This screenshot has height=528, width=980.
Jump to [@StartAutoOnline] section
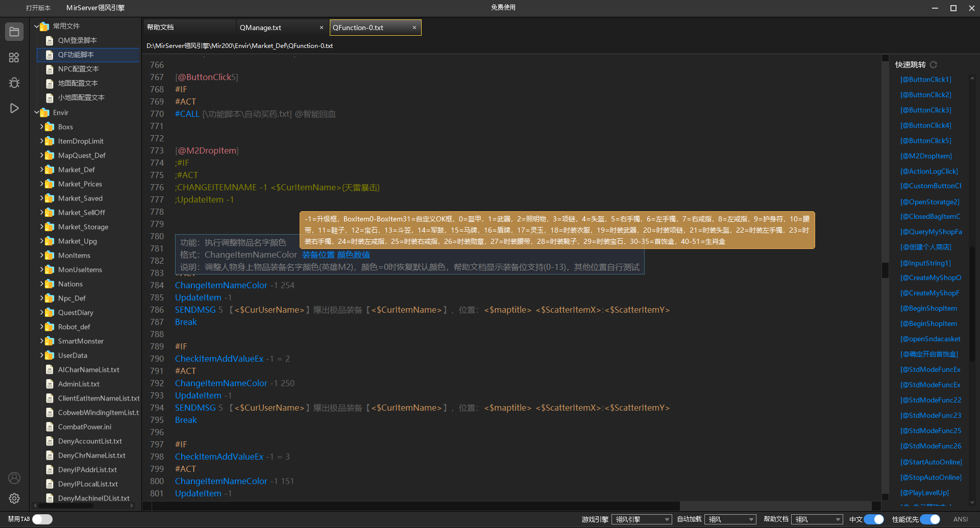click(931, 462)
